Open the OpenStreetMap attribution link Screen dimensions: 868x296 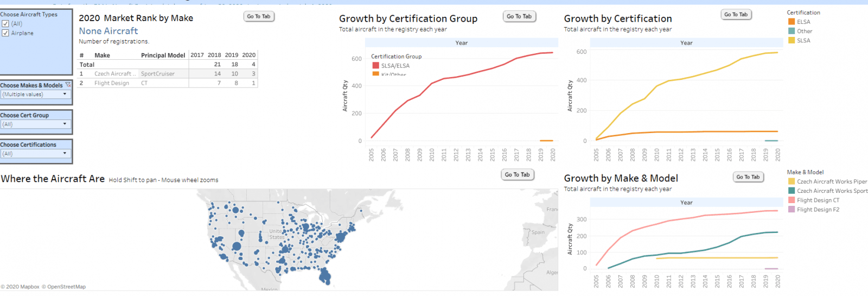pos(66,287)
